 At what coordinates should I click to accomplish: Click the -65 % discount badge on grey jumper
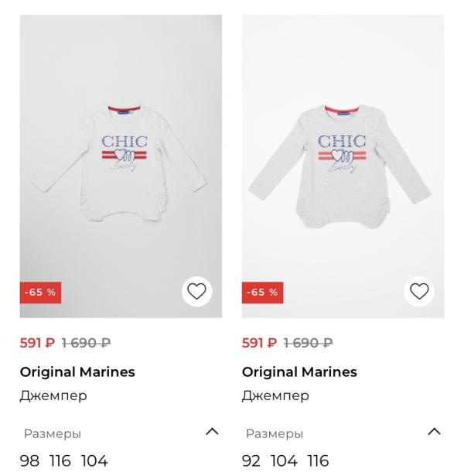[x=262, y=293]
